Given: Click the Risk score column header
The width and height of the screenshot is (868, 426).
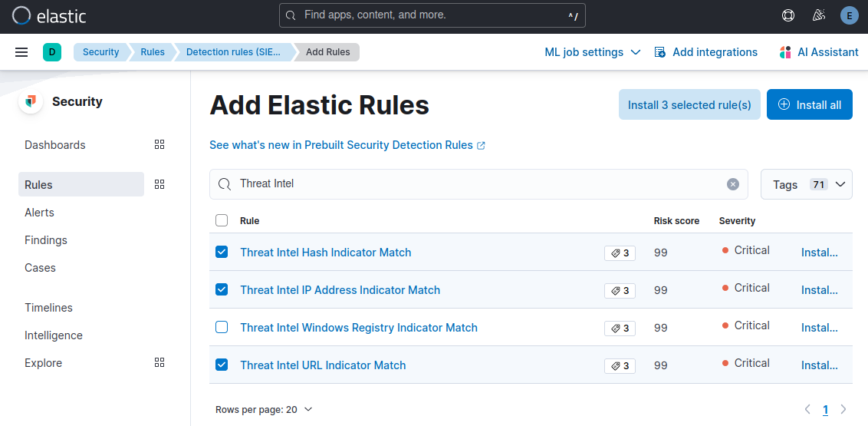Looking at the screenshot, I should (x=676, y=220).
